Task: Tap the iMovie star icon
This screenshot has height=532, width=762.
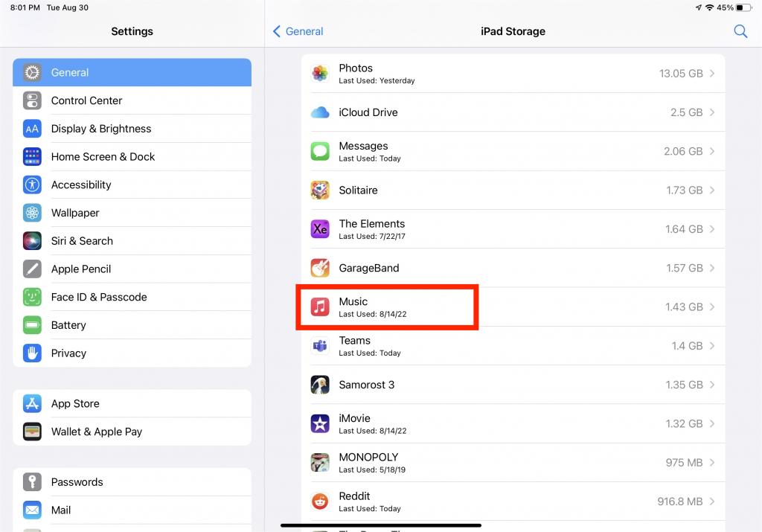Action: (x=320, y=423)
